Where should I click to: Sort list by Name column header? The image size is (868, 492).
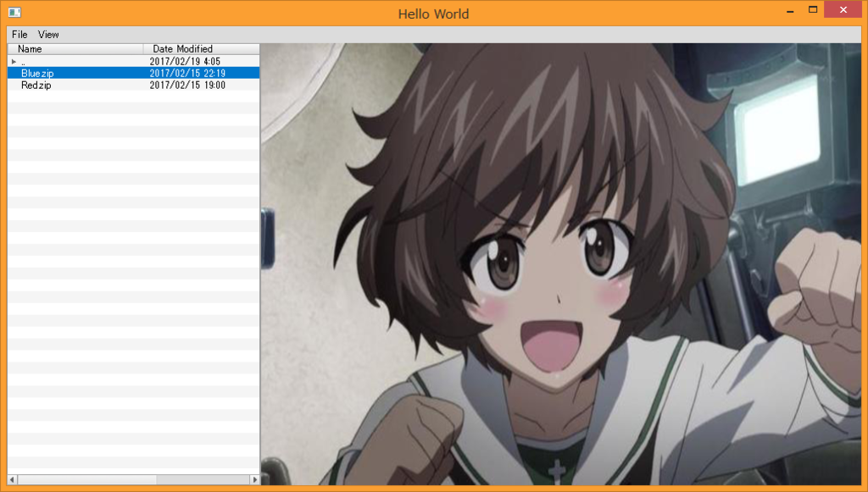[x=75, y=48]
